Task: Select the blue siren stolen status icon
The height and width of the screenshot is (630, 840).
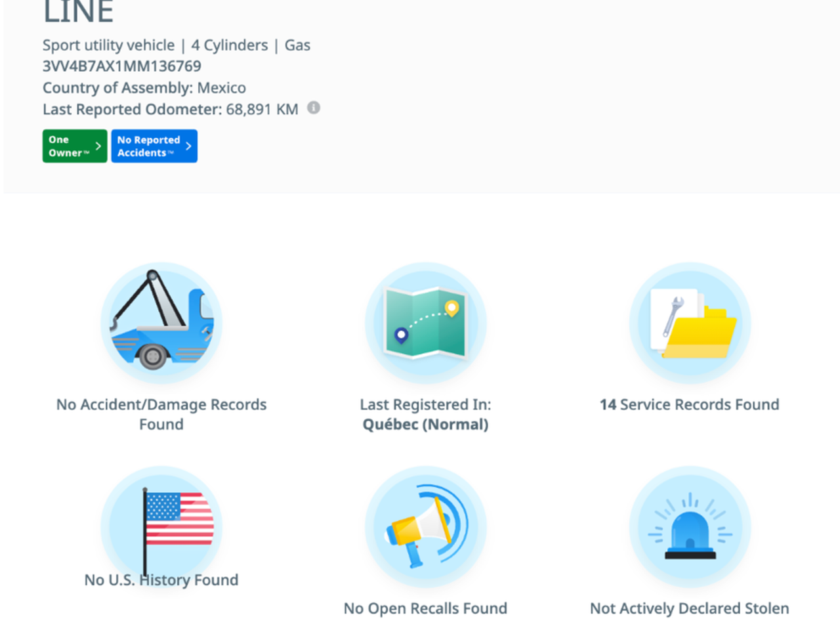Action: point(690,526)
